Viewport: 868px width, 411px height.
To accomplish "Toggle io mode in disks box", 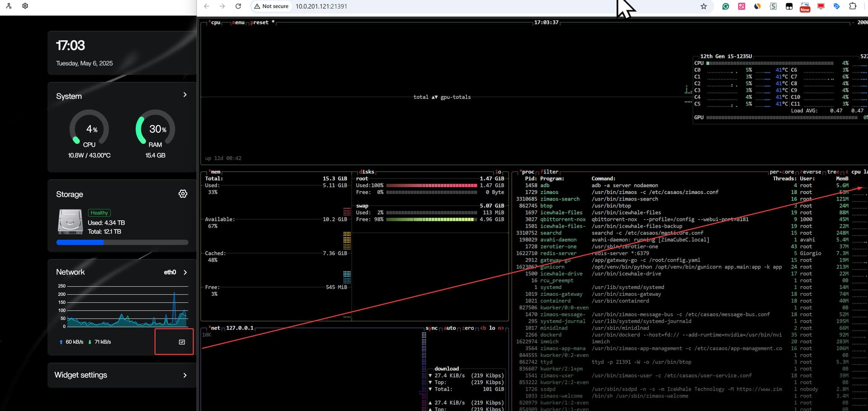I will [x=498, y=172].
